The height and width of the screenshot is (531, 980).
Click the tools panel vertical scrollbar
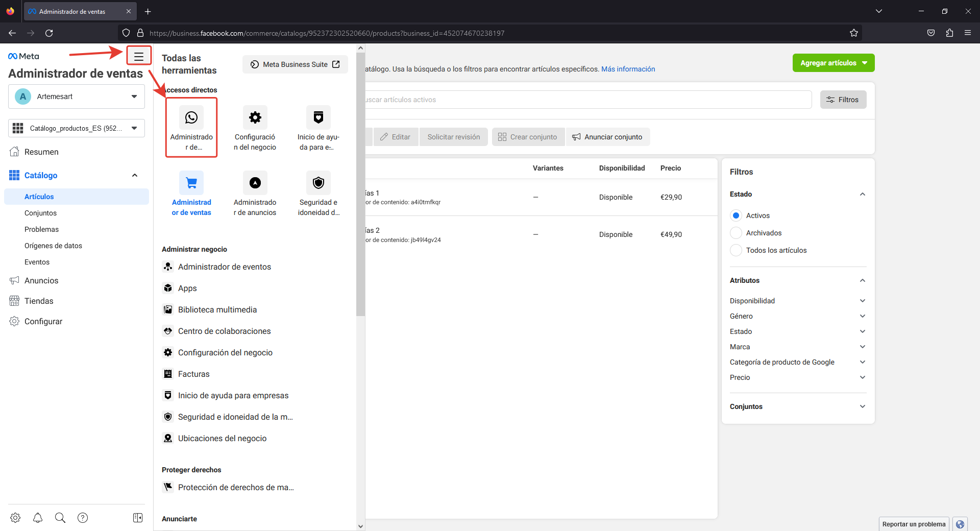[x=361, y=184]
